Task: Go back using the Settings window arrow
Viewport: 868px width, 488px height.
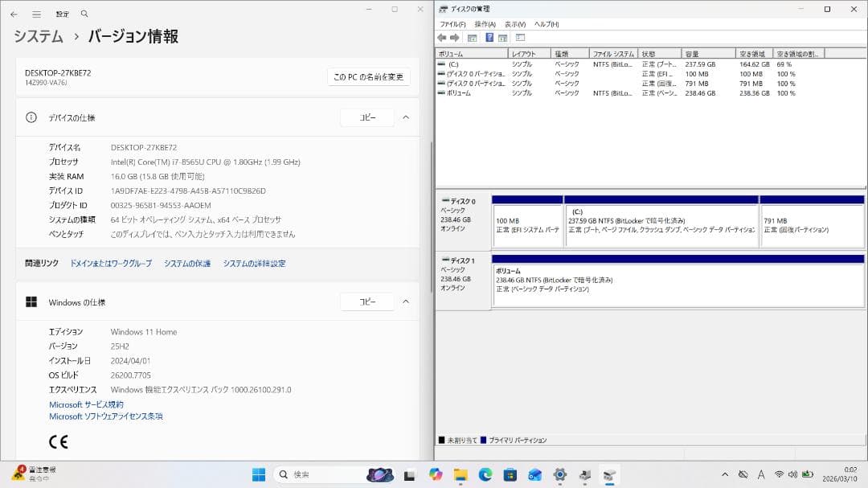Action: click(14, 14)
